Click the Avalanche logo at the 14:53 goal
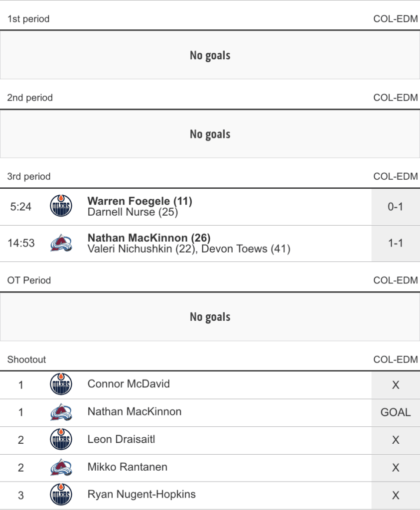The height and width of the screenshot is (510, 420). pyautogui.click(x=61, y=243)
